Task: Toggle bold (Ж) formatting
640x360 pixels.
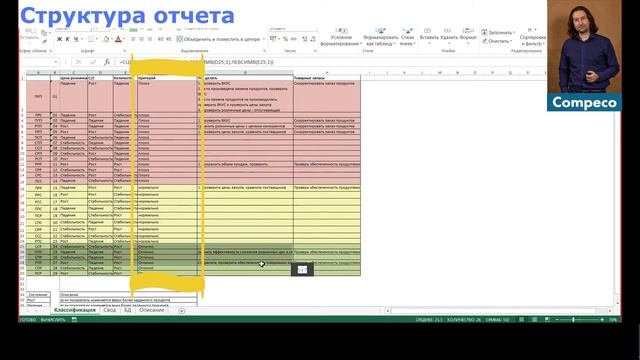Action: point(60,39)
